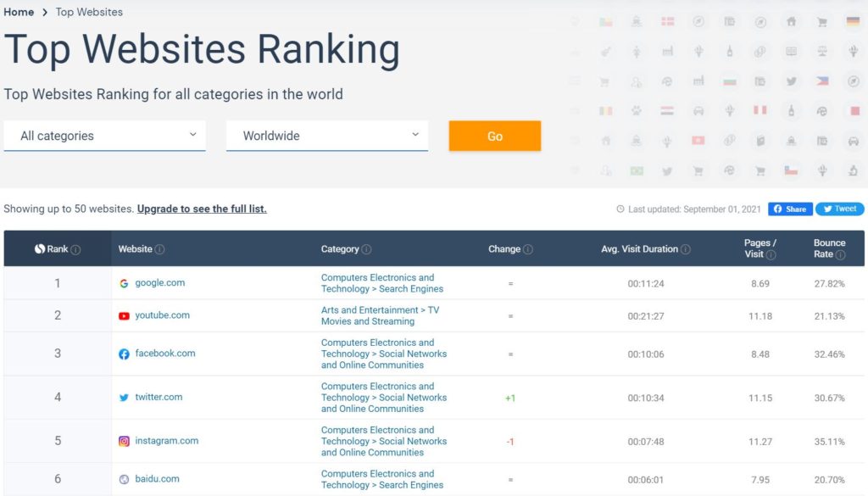Click the -1 change value for instagram.com

tap(509, 442)
